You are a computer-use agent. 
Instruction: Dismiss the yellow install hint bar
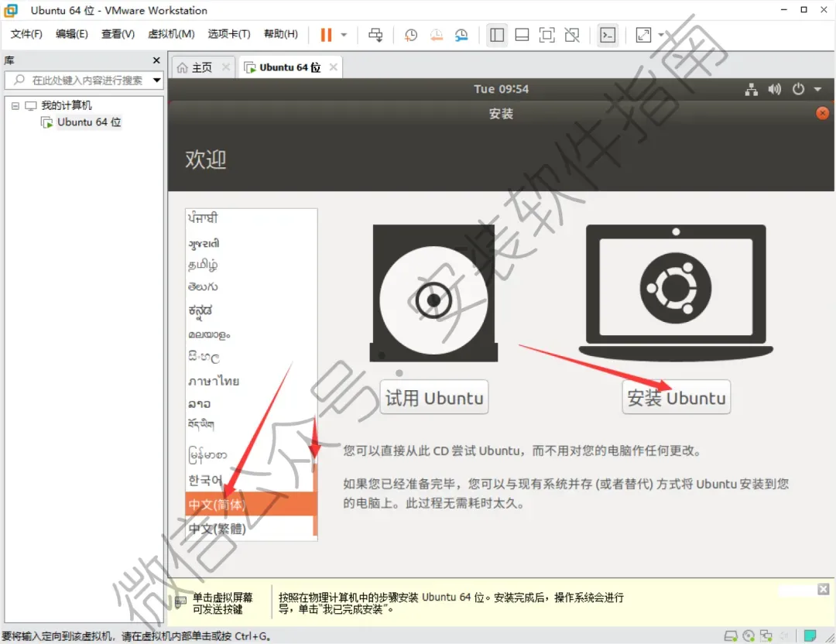click(x=823, y=589)
